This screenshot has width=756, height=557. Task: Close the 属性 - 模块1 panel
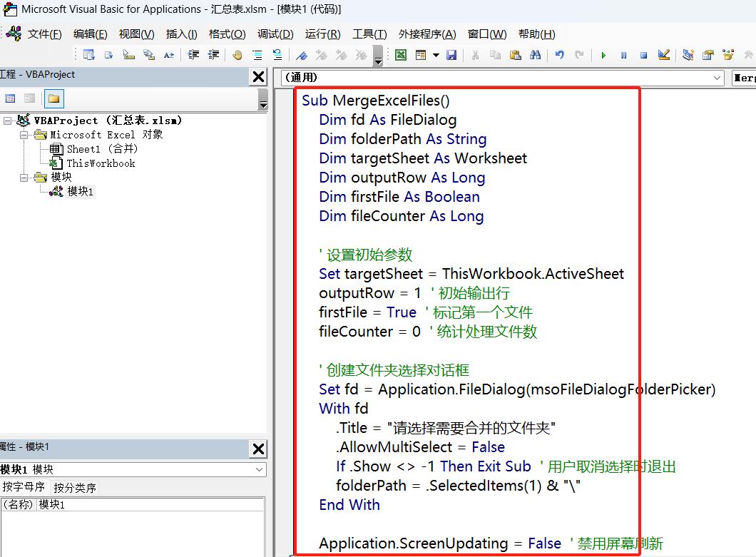click(x=258, y=449)
